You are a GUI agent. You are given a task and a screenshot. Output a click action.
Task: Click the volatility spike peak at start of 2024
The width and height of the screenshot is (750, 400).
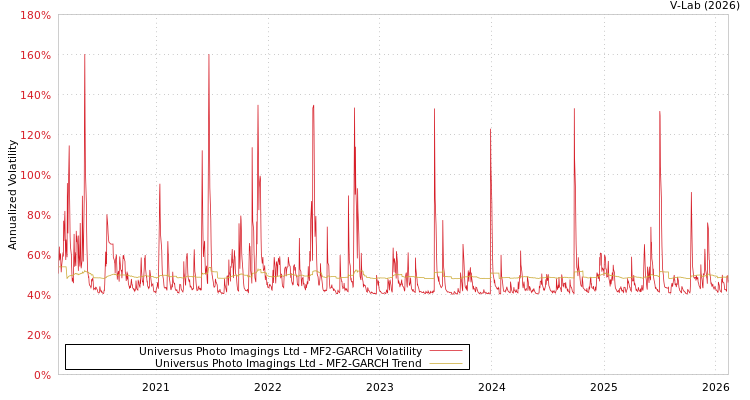[490, 130]
